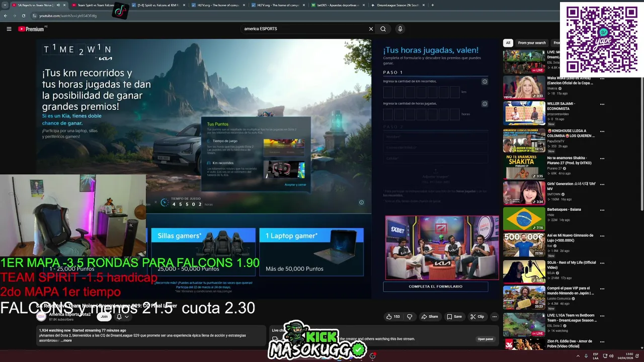The image size is (644, 362).
Task: Click inside the america ESPORTS search field
Action: [304, 29]
